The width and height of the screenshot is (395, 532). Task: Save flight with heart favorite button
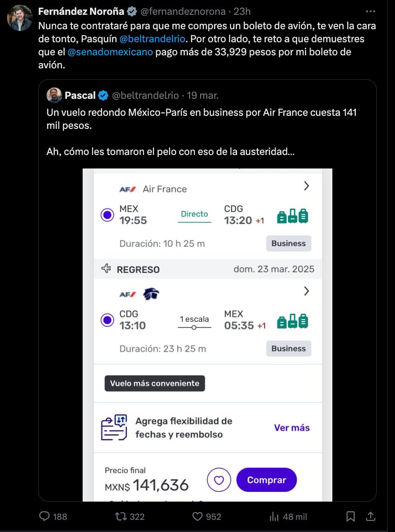click(219, 480)
